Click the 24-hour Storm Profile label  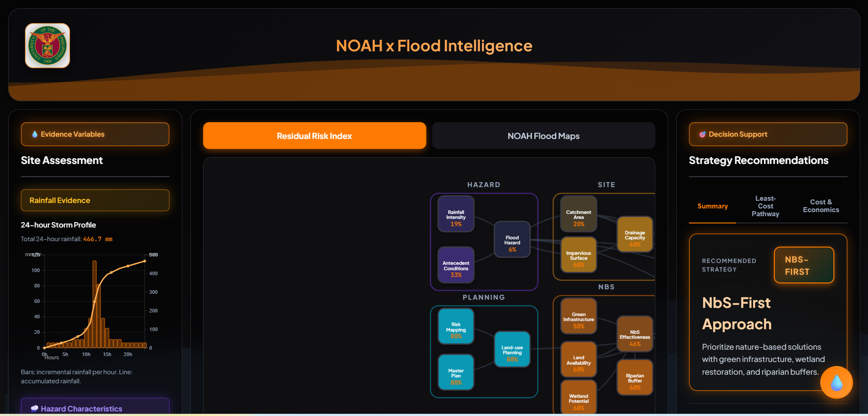[x=58, y=225]
